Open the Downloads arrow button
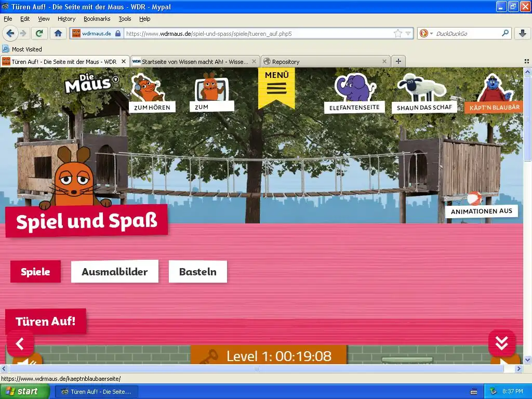 click(523, 33)
